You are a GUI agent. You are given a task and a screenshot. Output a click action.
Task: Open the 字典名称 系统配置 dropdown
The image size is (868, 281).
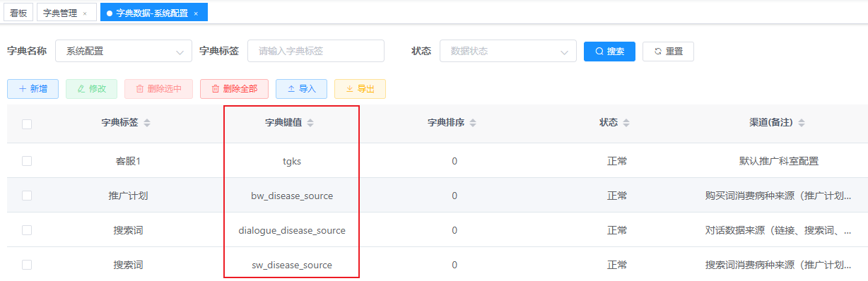pos(124,51)
